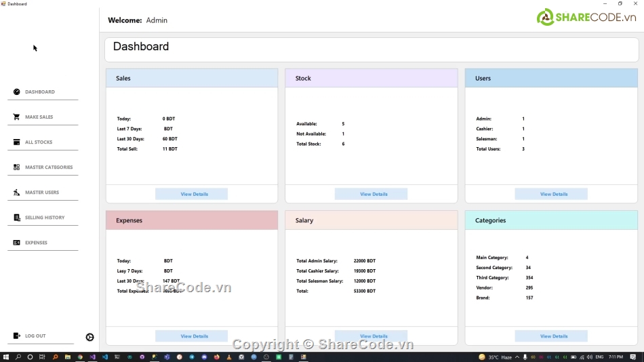Image resolution: width=644 pixels, height=362 pixels.
Task: Click the Categories card header
Action: coord(551,220)
